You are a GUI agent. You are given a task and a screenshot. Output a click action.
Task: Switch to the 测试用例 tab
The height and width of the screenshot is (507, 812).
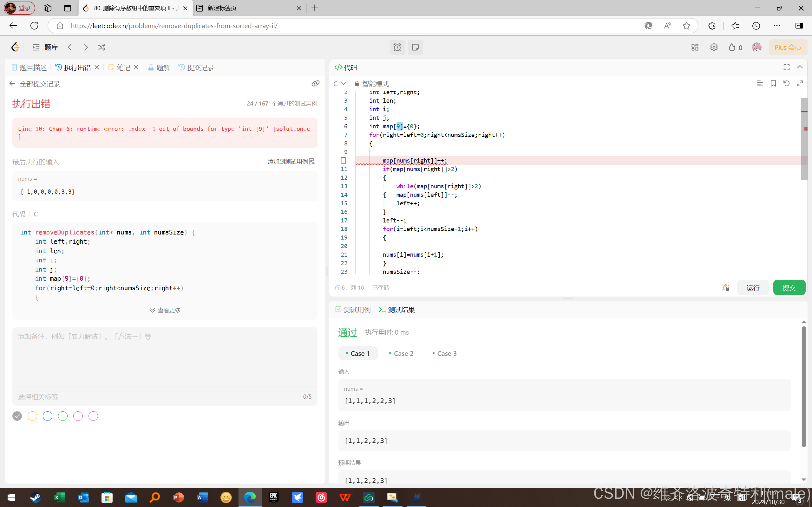pyautogui.click(x=353, y=310)
